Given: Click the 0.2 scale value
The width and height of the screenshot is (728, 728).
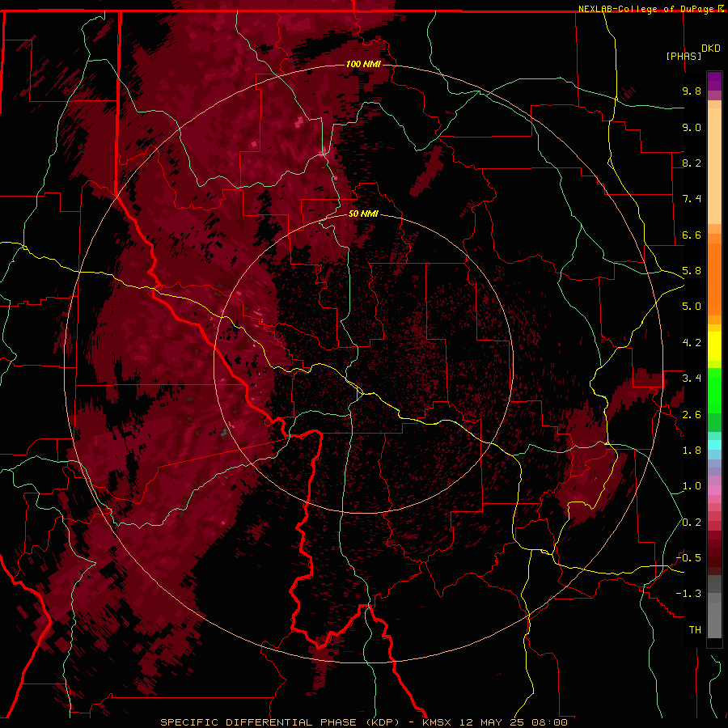Looking at the screenshot, I should [x=692, y=523].
